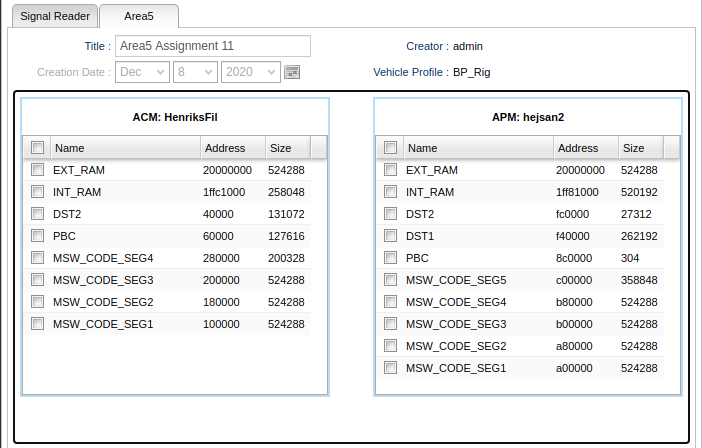Check DST1 row in APM table
This screenshot has height=448, width=702.
[390, 236]
